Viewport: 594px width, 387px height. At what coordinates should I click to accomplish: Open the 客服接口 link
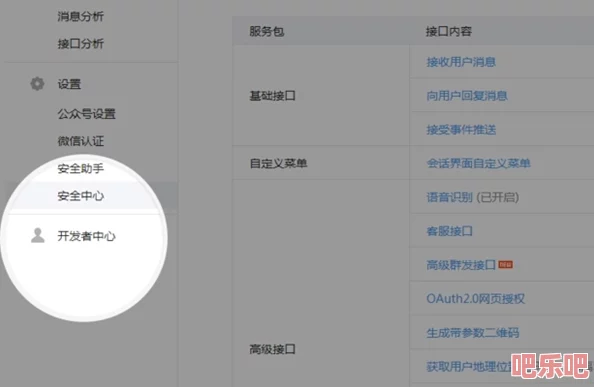(x=450, y=231)
